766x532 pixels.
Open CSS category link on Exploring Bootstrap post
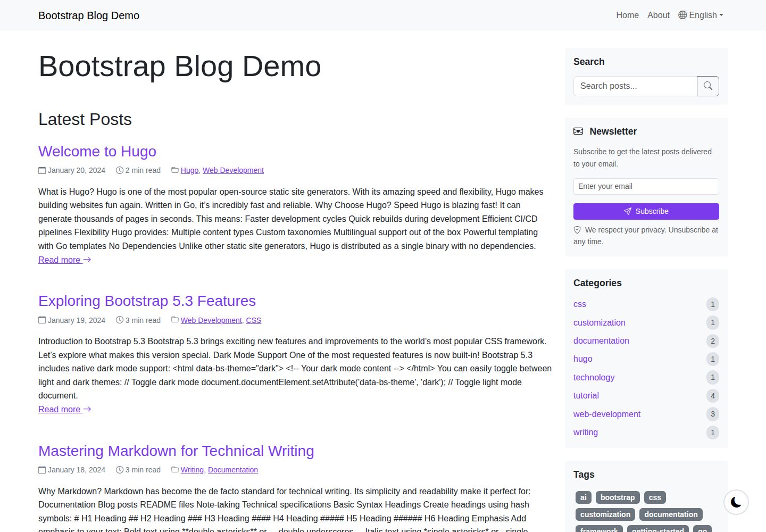(x=254, y=320)
